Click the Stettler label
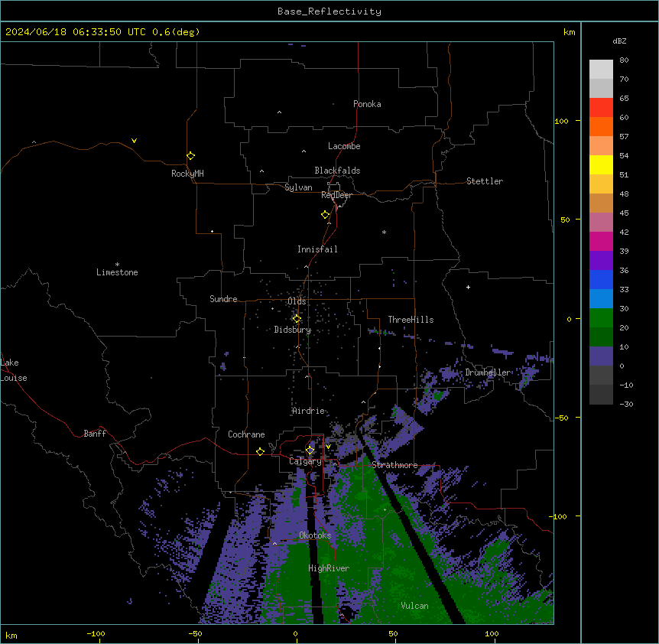This screenshot has width=659, height=644. point(485,181)
